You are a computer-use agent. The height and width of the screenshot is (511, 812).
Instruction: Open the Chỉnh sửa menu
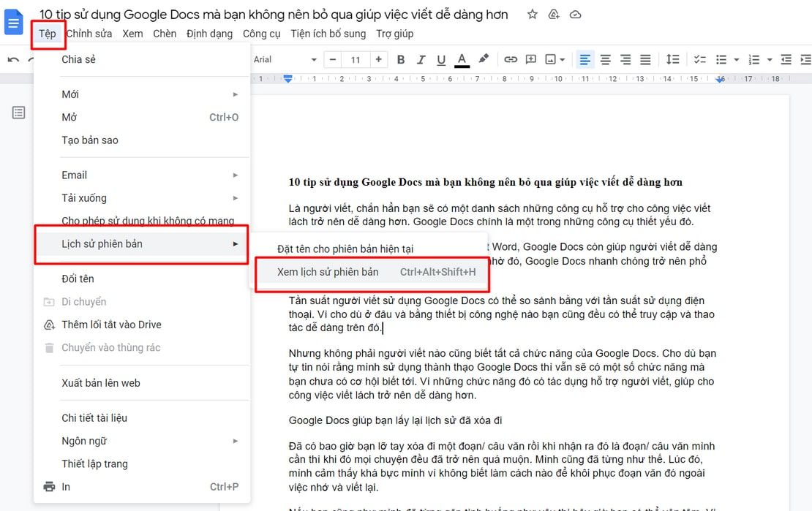89,34
